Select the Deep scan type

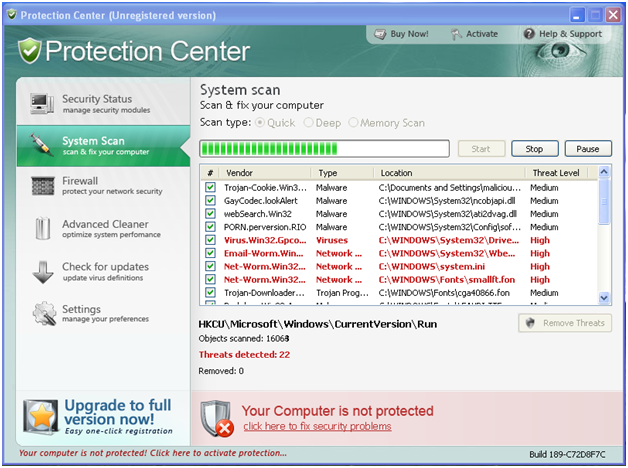coord(308,123)
